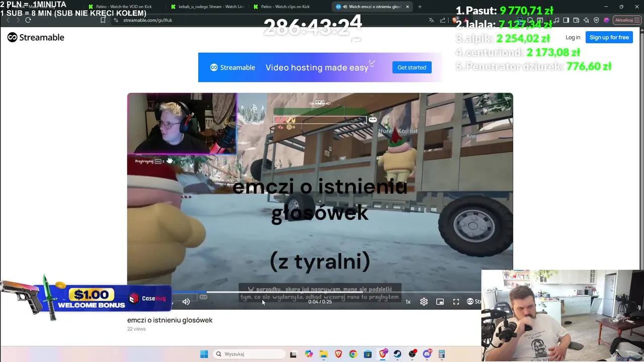
Task: Open Microsoft Store from taskbar
Action: tap(368, 354)
